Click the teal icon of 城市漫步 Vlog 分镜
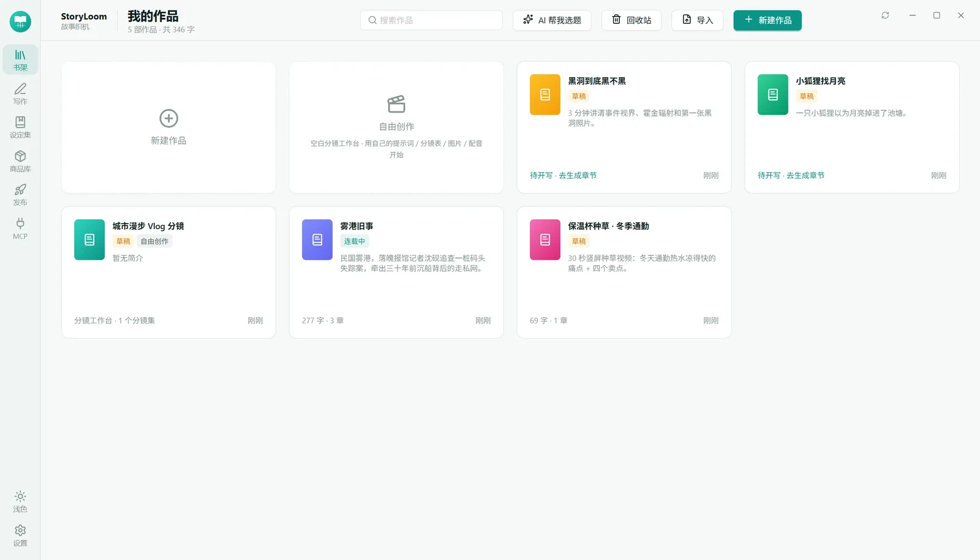The width and height of the screenshot is (980, 560). (89, 240)
